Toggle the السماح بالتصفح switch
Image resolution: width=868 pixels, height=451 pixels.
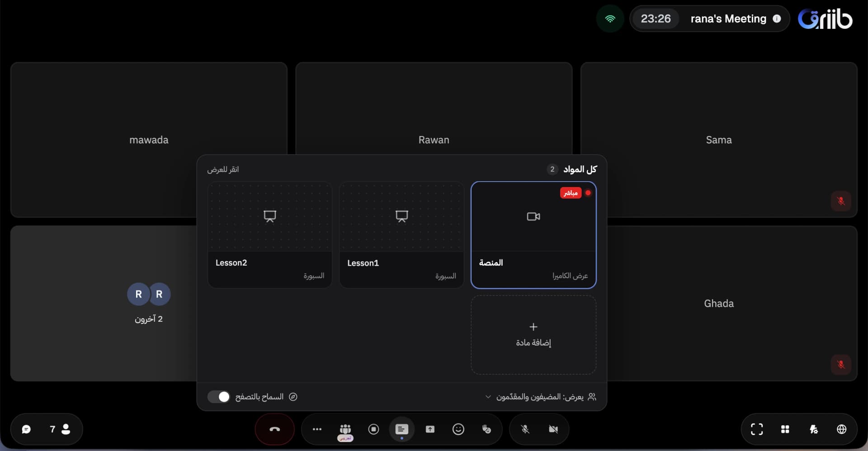click(x=219, y=396)
